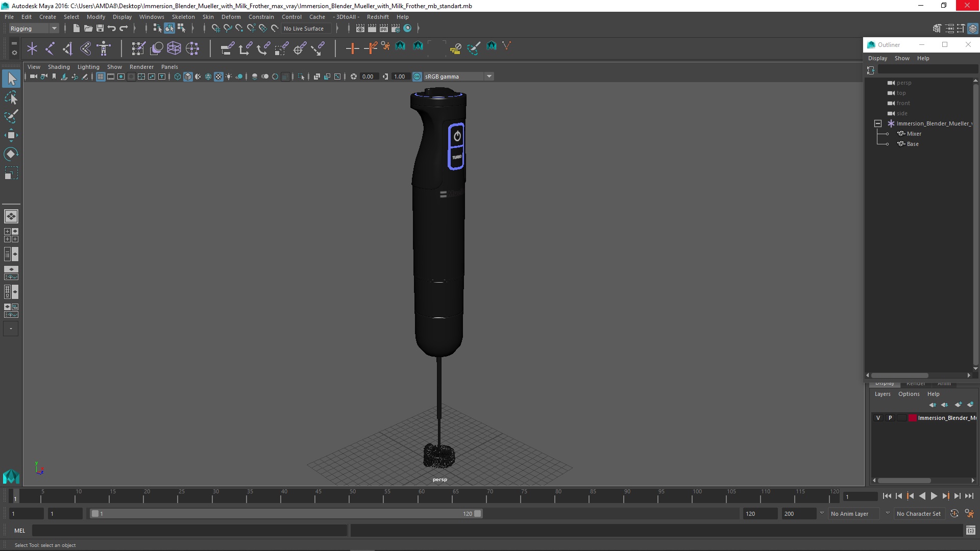Select the Lasso tool in toolbox
980x551 pixels.
pos(11,97)
